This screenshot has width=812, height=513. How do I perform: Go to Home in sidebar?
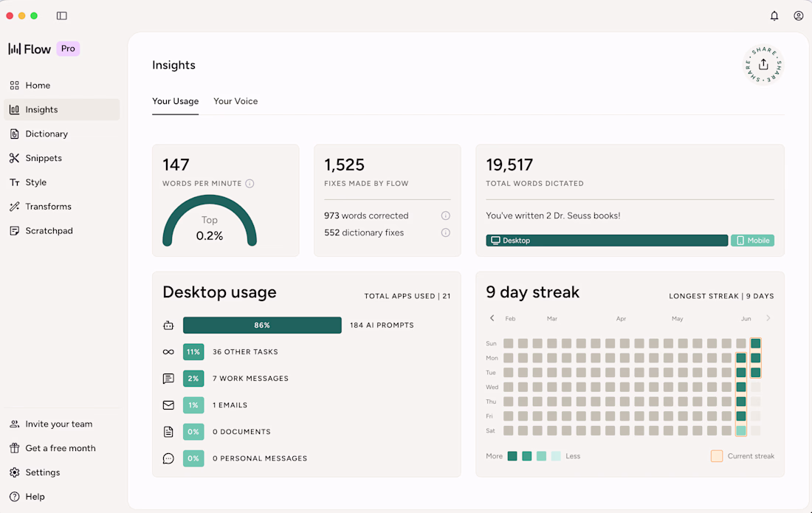tap(61, 86)
